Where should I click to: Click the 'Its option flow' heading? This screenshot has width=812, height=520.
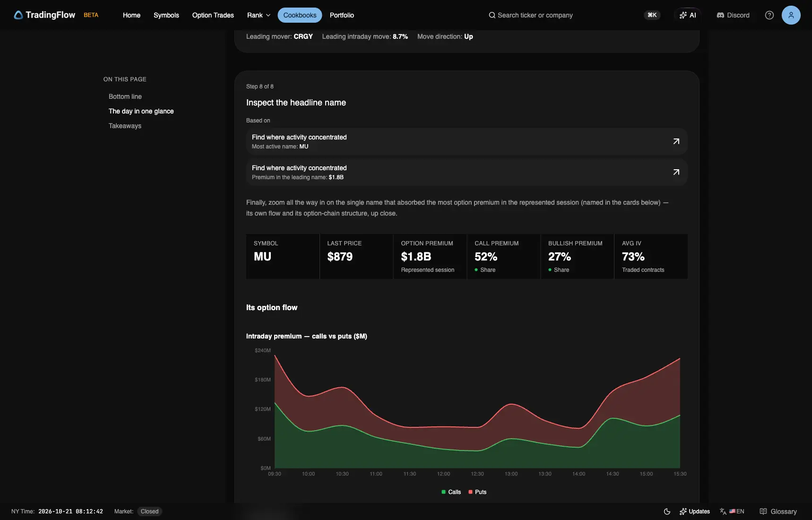(272, 307)
